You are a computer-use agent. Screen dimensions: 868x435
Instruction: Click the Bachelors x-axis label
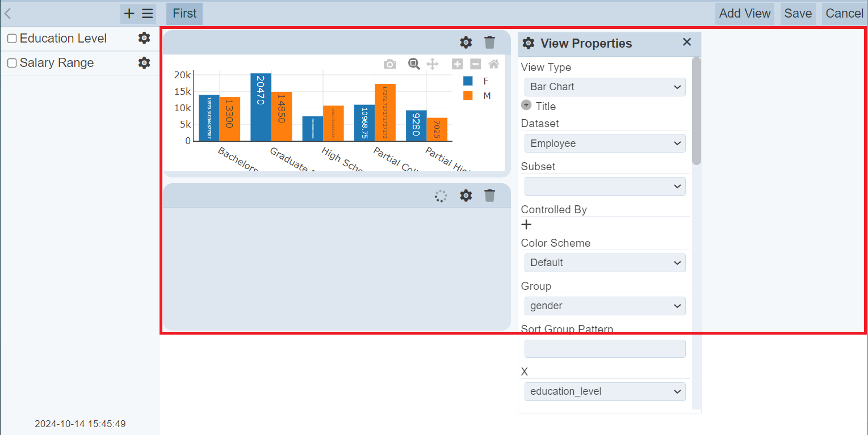pos(238,159)
